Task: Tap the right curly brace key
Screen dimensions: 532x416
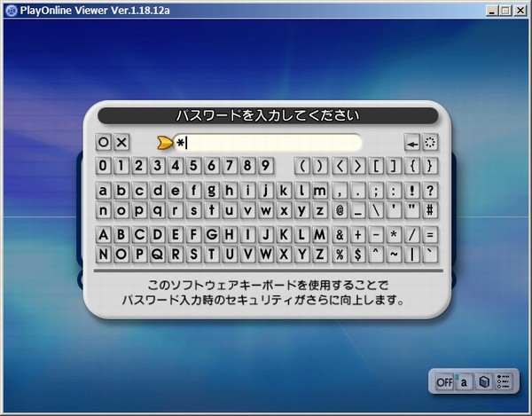Action: pos(430,166)
